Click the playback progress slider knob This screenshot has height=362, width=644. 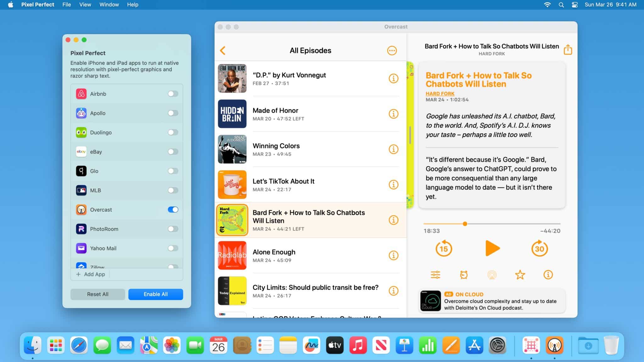465,224
